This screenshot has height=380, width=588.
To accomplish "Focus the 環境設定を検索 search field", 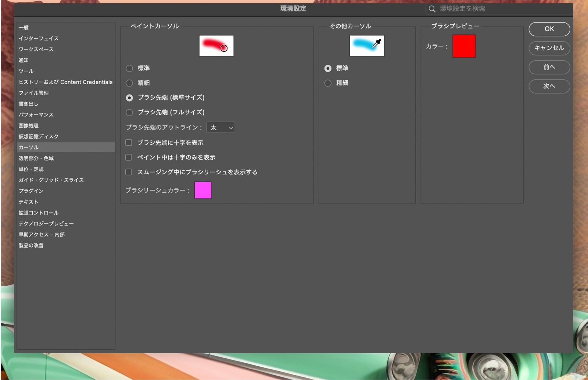I will point(498,9).
